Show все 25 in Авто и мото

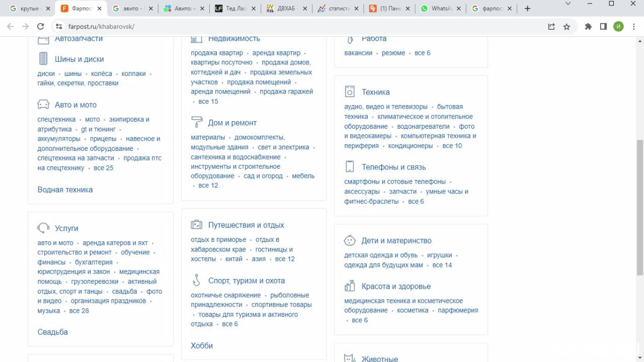pyautogui.click(x=104, y=168)
